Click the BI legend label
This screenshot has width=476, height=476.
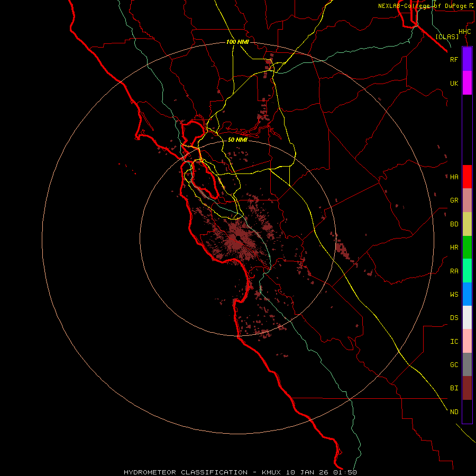coord(454,388)
